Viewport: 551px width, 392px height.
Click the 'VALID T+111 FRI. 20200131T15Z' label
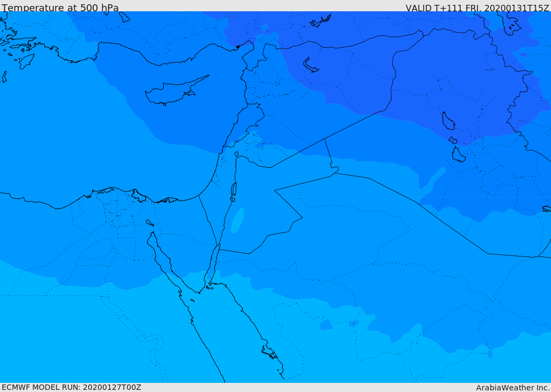coord(478,8)
